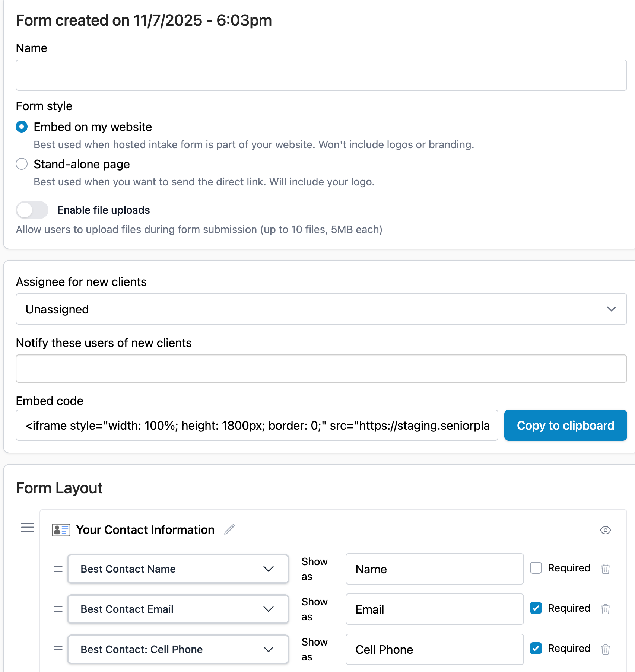This screenshot has width=635, height=672.
Task: Click pencil icon to edit section title
Action: point(229,529)
